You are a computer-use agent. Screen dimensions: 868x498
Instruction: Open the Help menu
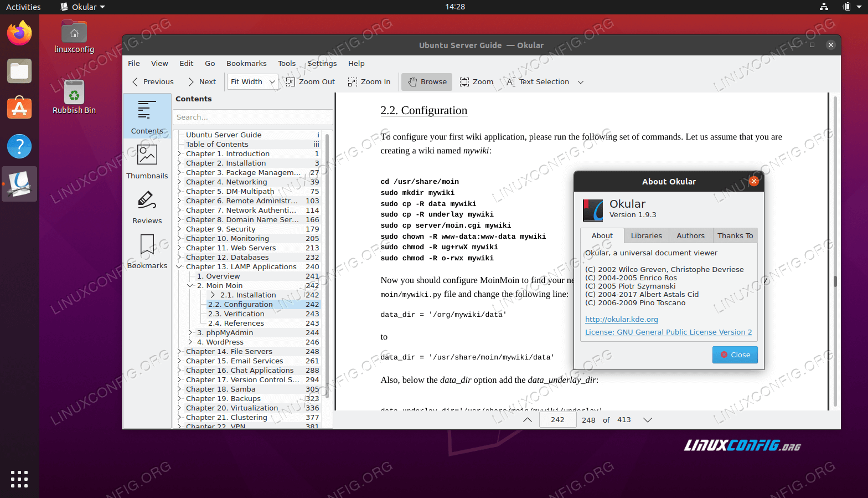click(x=356, y=64)
